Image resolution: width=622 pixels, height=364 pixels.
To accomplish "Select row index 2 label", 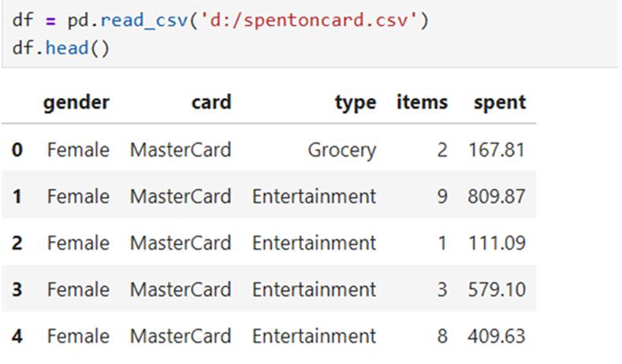I will point(17,243).
